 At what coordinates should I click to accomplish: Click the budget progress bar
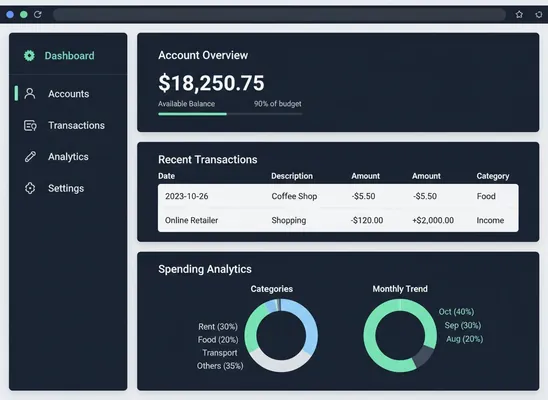[230, 114]
